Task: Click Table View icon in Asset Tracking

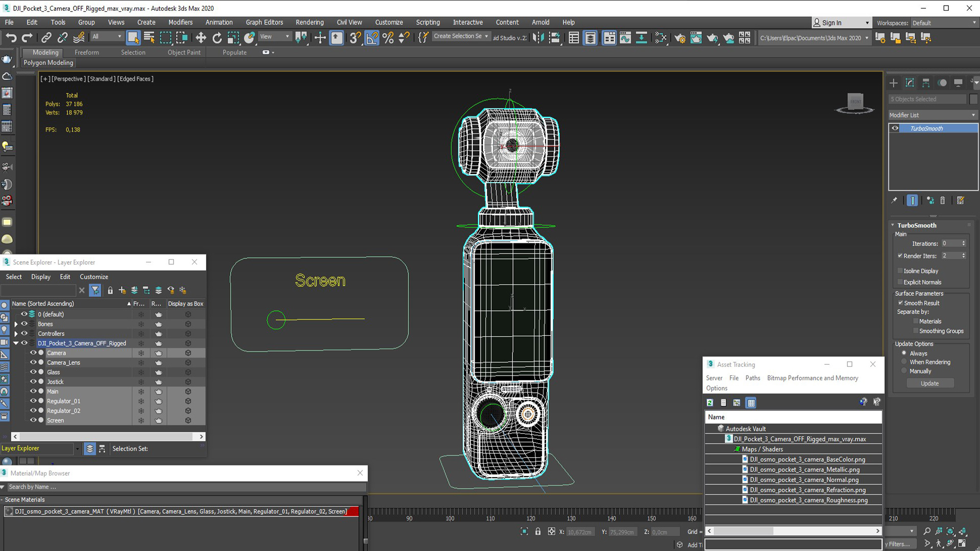Action: (751, 403)
